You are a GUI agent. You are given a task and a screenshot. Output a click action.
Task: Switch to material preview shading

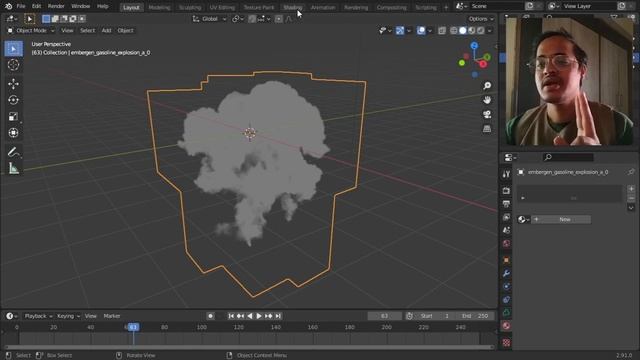(x=471, y=31)
